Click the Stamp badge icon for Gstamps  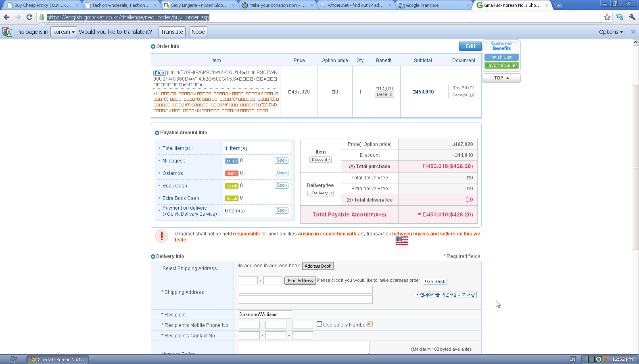232,173
